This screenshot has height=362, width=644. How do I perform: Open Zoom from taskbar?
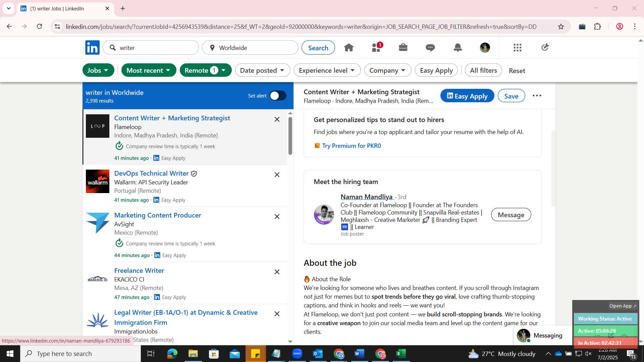click(x=297, y=354)
